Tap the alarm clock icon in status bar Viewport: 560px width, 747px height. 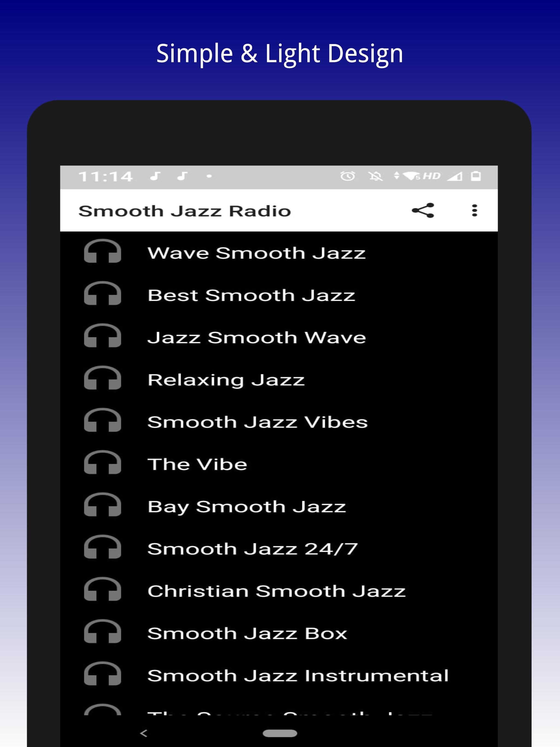(x=348, y=176)
